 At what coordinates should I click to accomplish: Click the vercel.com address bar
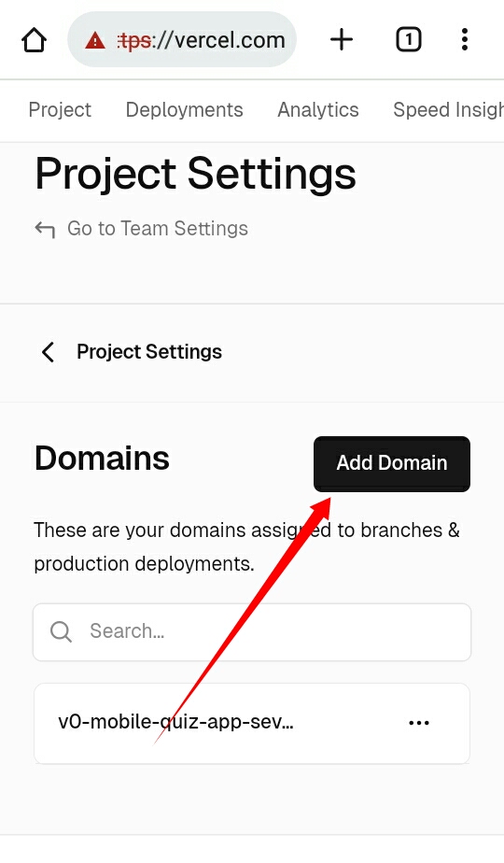coord(182,40)
